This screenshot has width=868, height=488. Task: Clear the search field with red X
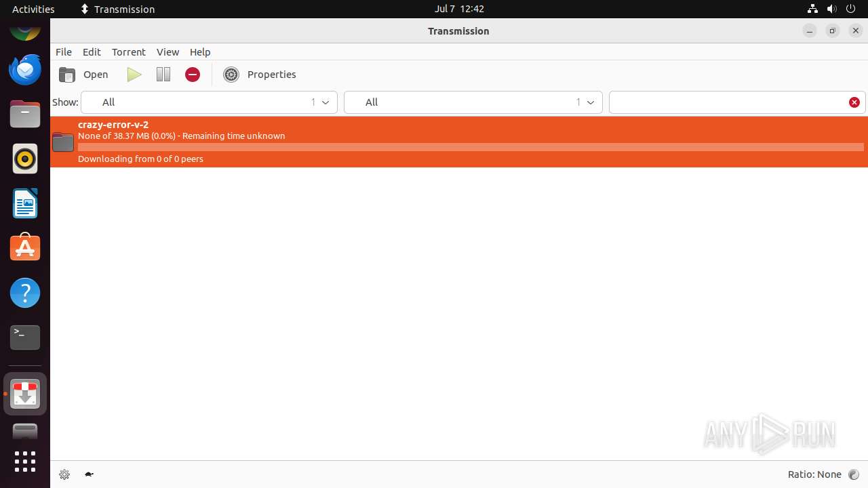click(854, 102)
